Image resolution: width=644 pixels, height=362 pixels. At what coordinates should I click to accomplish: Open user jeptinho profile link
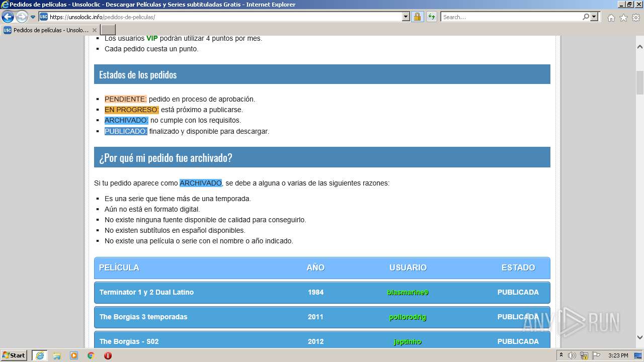click(408, 341)
